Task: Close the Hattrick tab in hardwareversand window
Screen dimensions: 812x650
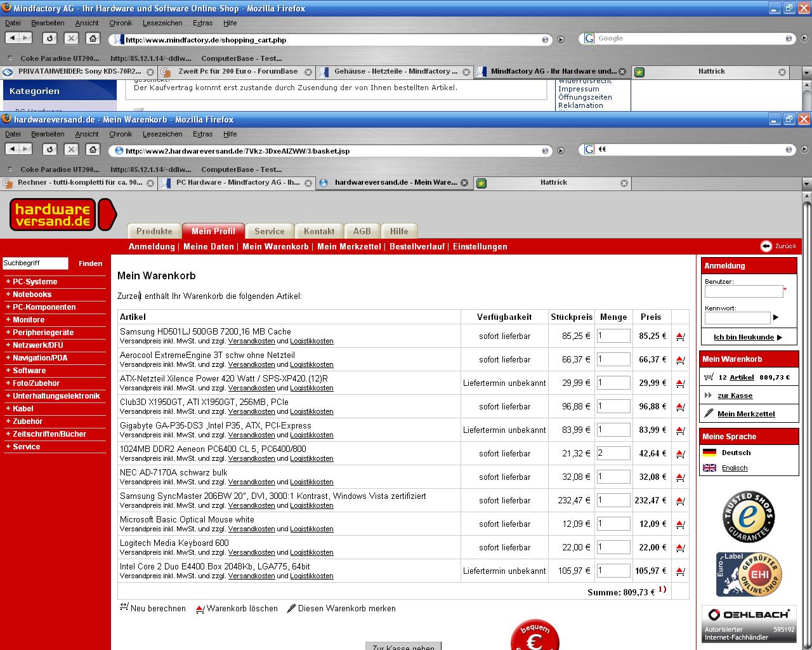Action: point(624,183)
